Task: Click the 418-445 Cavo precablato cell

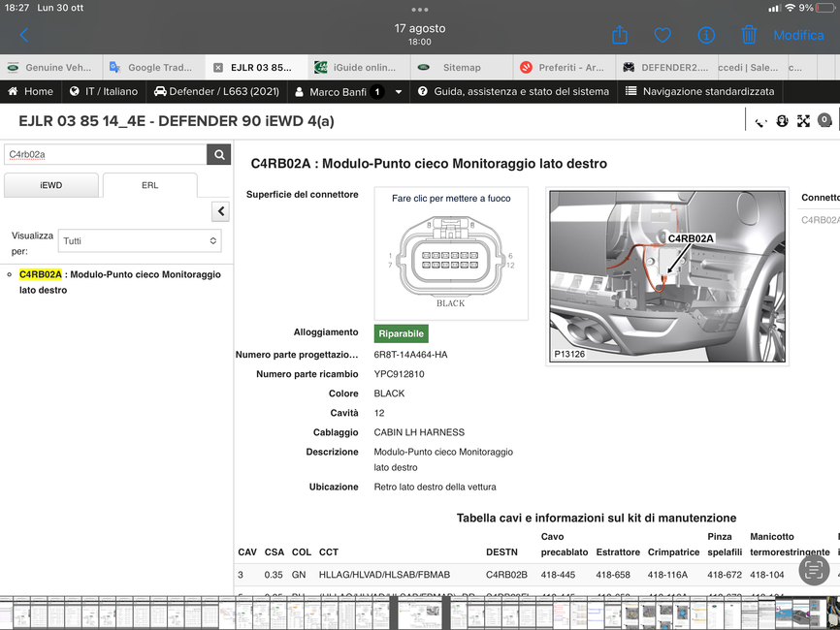Action: (x=558, y=575)
